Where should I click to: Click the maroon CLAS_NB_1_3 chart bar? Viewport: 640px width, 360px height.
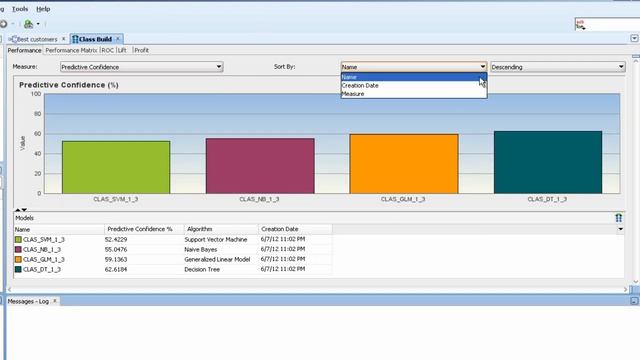click(260, 166)
